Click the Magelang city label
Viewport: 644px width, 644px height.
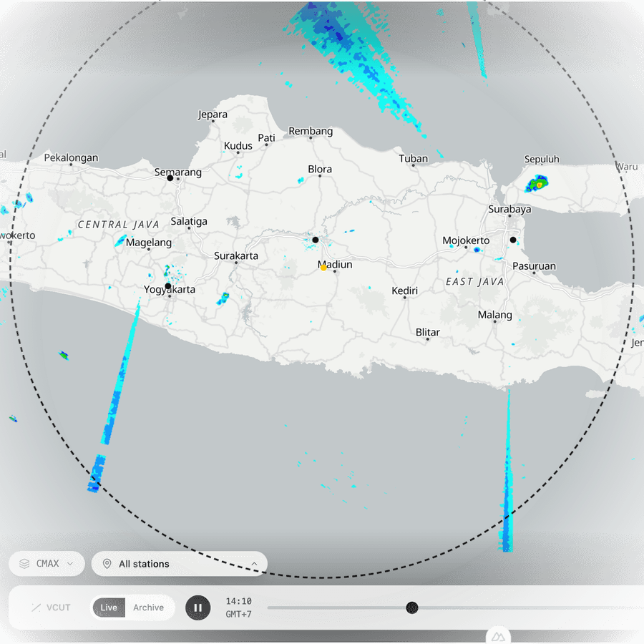[x=149, y=243]
